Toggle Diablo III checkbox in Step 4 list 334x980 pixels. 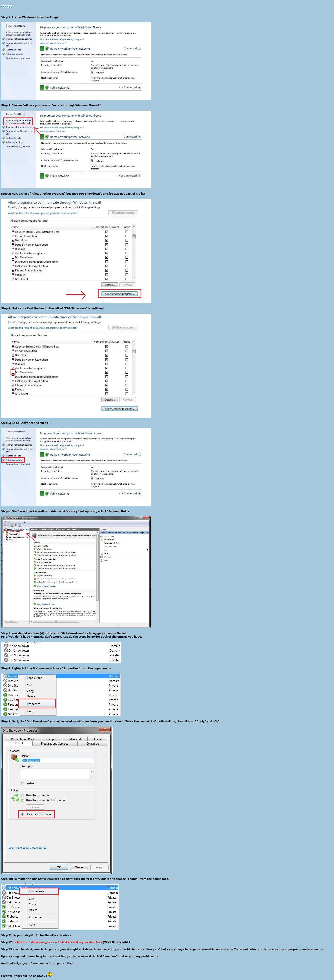(13, 364)
